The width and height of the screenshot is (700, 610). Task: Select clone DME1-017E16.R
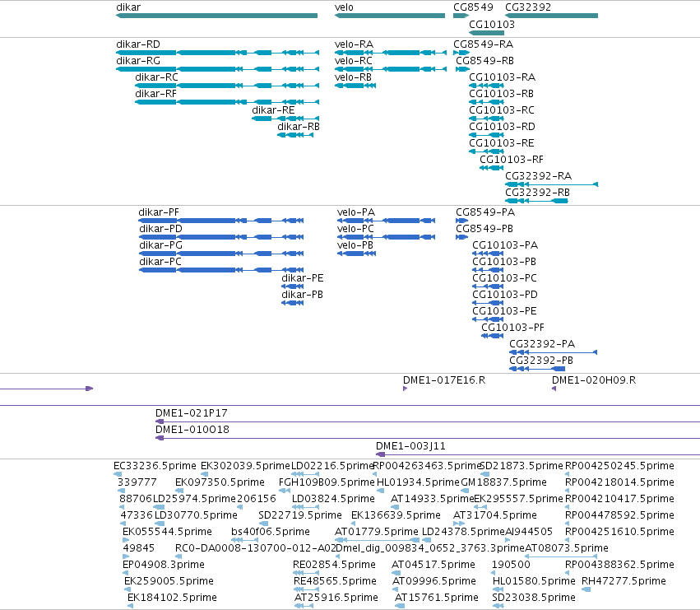point(405,389)
